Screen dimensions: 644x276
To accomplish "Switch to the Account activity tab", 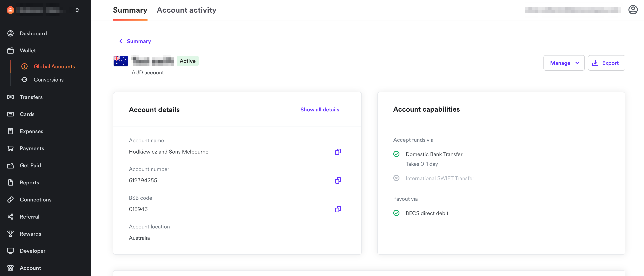I will 187,10.
